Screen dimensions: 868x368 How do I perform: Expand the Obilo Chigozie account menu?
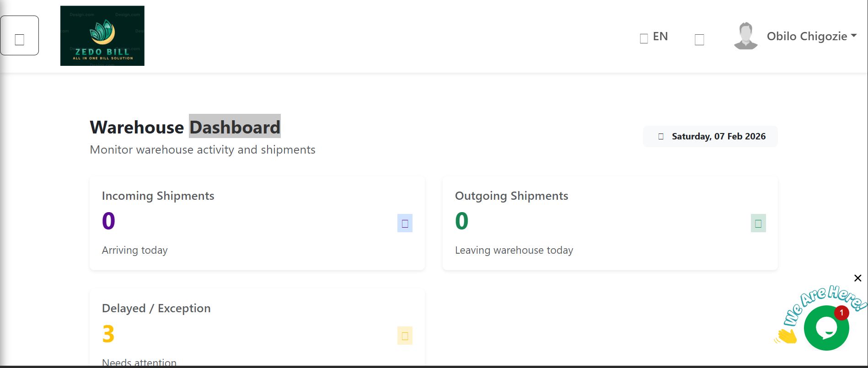click(x=807, y=37)
